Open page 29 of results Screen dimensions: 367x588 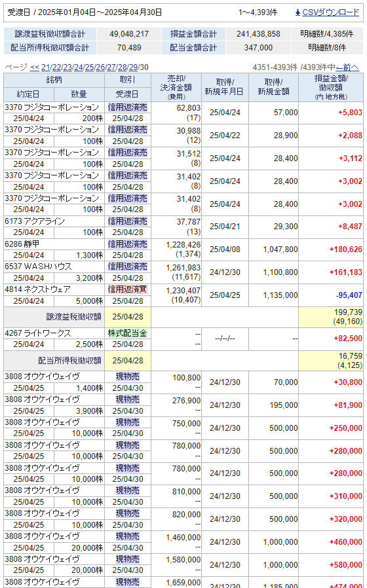coord(133,67)
